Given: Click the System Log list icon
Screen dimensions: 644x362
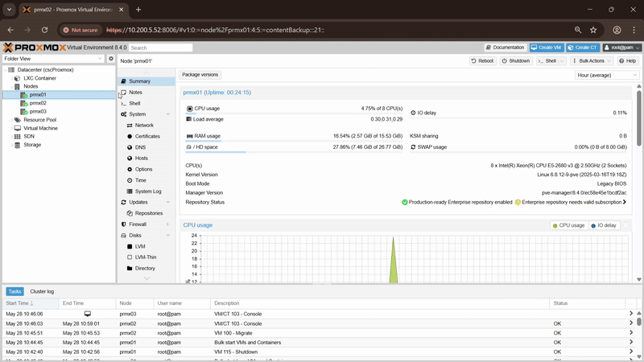Looking at the screenshot, I should point(130,191).
